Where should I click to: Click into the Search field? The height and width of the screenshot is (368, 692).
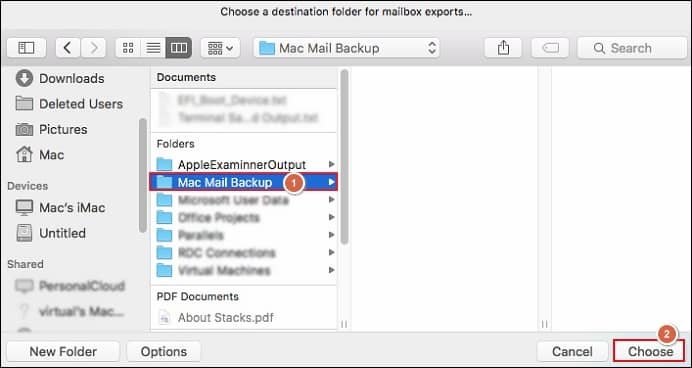[632, 48]
